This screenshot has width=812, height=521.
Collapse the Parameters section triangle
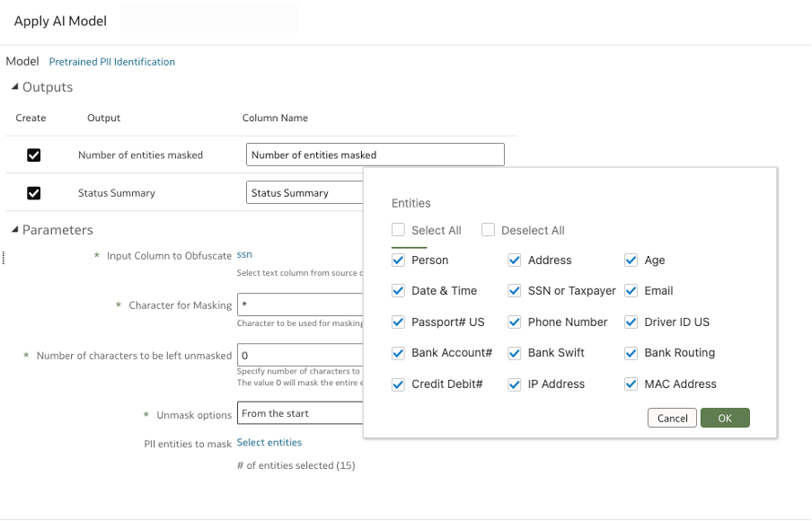tap(15, 230)
